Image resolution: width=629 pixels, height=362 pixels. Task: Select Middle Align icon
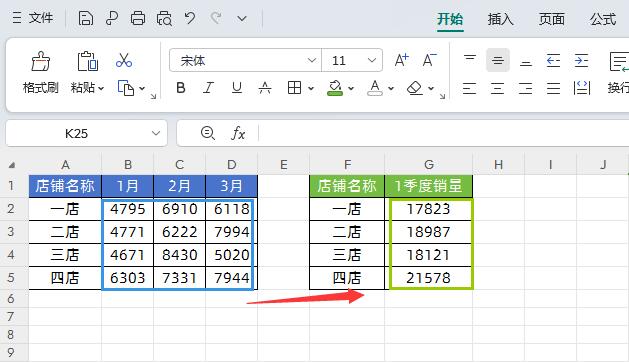[498, 60]
